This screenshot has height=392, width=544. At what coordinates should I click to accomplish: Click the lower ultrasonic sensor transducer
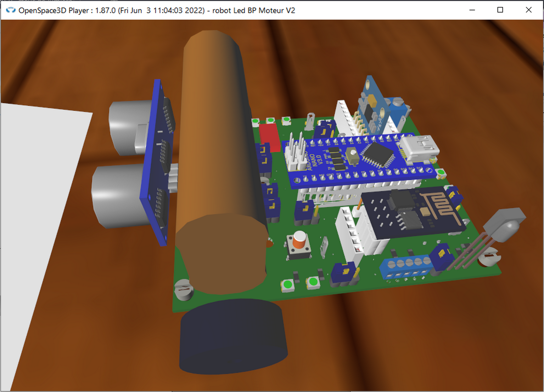coord(118,195)
